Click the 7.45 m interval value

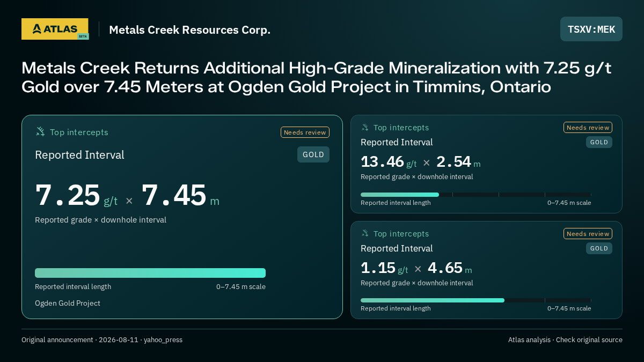pyautogui.click(x=180, y=195)
